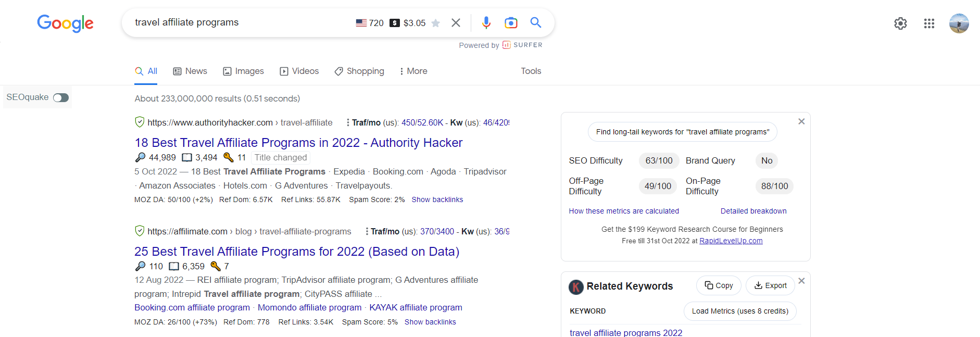Click Load Metrics (uses 8 credits)
This screenshot has height=337, width=980.
coord(740,311)
